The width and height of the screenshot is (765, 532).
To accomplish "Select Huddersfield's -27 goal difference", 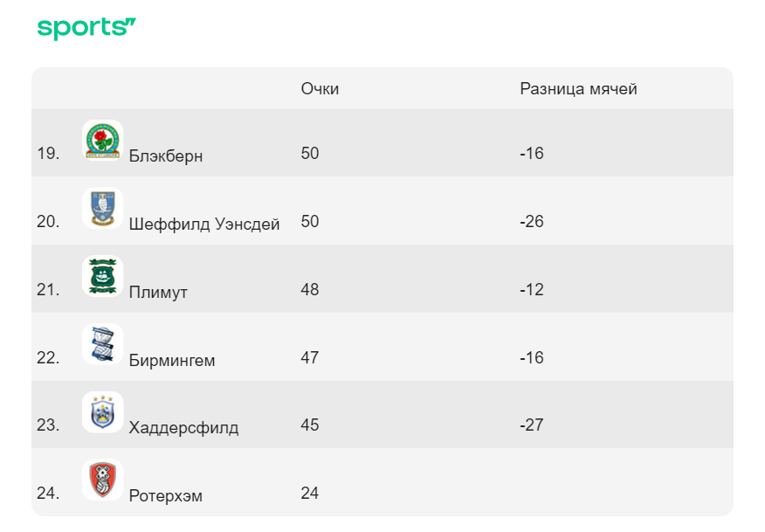I will (531, 425).
